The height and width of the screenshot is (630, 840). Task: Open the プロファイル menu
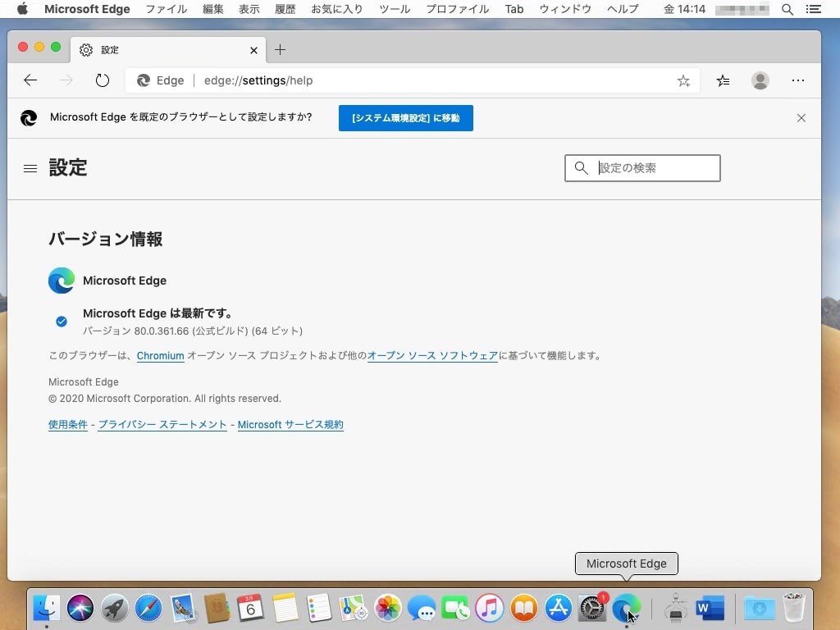[x=458, y=9]
